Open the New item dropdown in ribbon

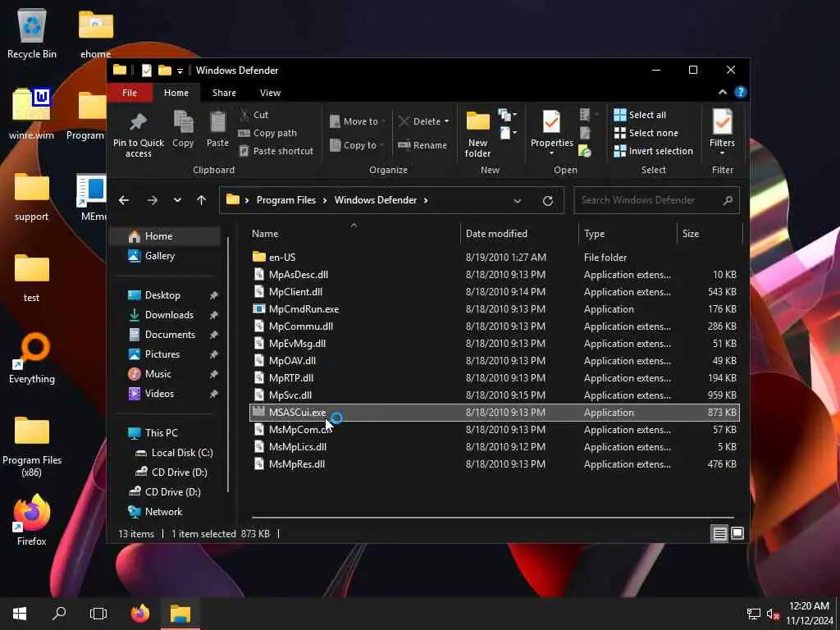coord(508,115)
